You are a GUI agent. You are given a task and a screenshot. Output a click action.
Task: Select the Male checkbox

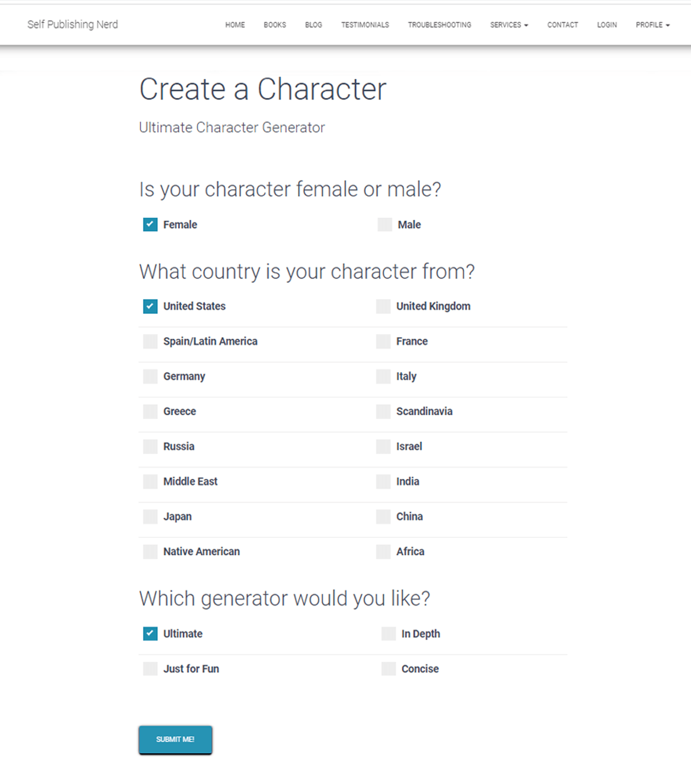pos(385,224)
